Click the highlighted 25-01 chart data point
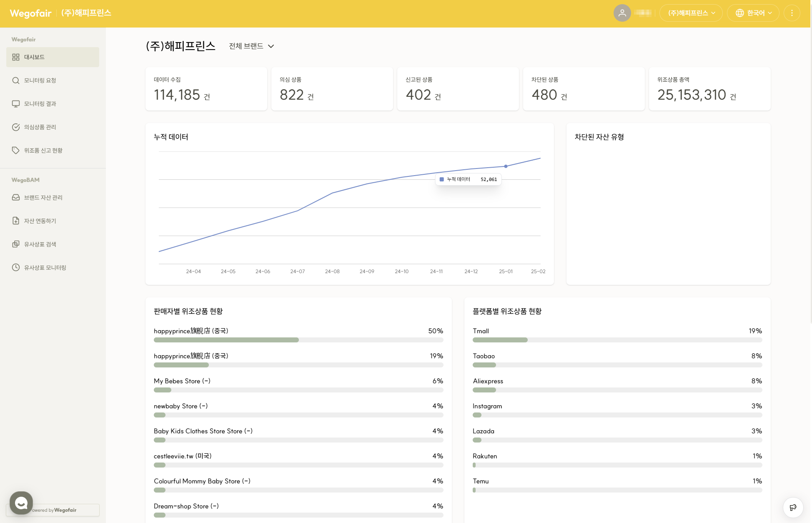 (x=506, y=166)
